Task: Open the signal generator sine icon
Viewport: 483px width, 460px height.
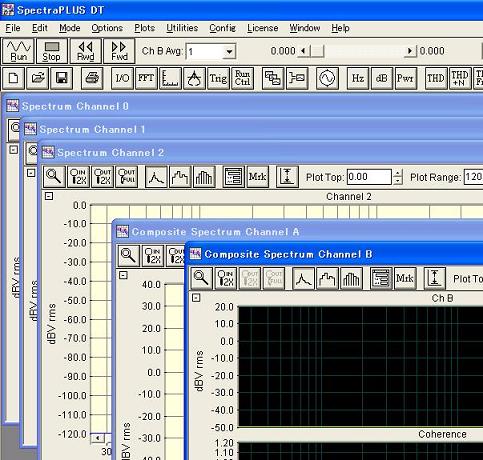Action: pyautogui.click(x=327, y=78)
